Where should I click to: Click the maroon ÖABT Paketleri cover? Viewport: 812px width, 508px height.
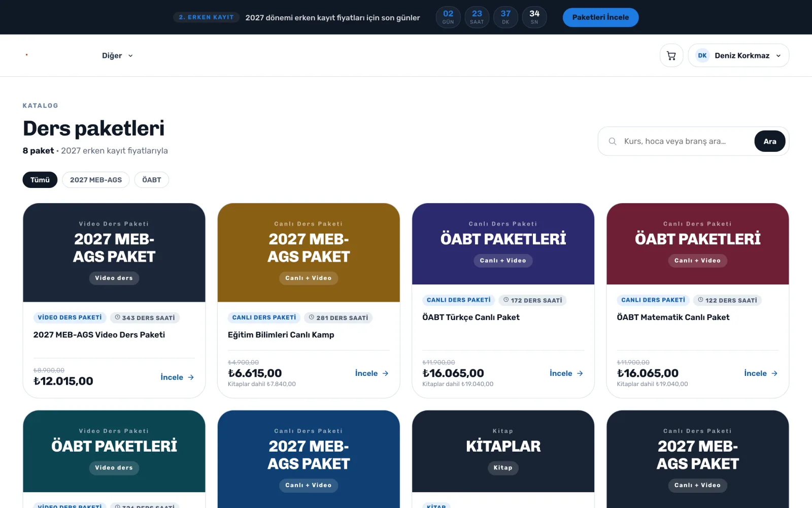tap(698, 244)
